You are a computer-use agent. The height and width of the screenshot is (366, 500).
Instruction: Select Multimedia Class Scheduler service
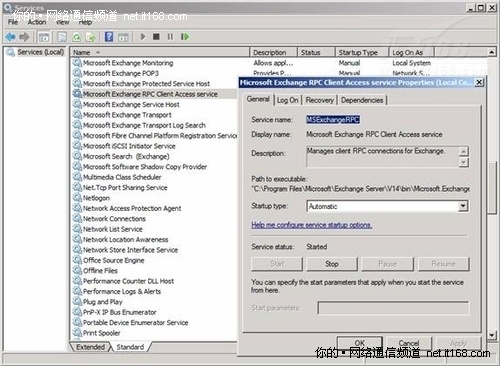pyautogui.click(x=122, y=177)
